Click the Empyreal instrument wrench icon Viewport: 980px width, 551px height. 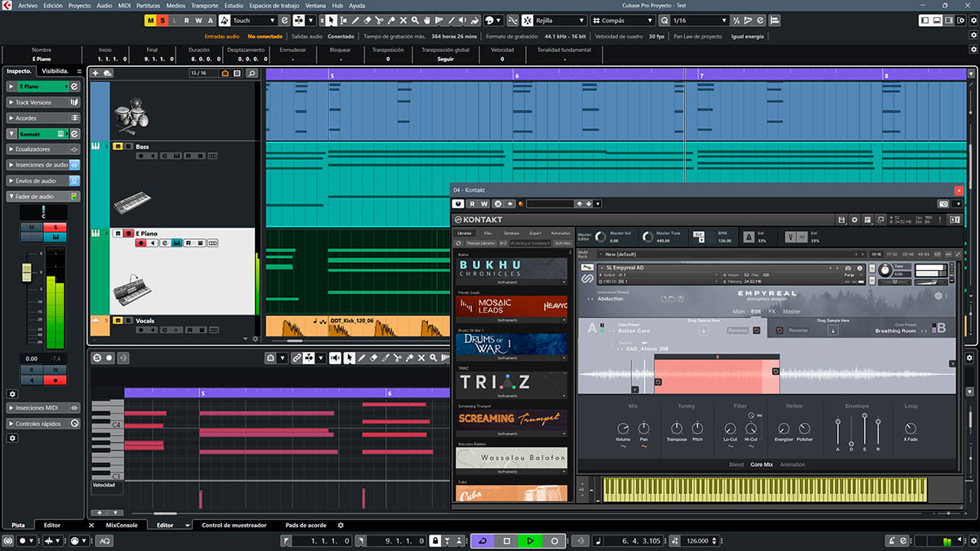587,267
